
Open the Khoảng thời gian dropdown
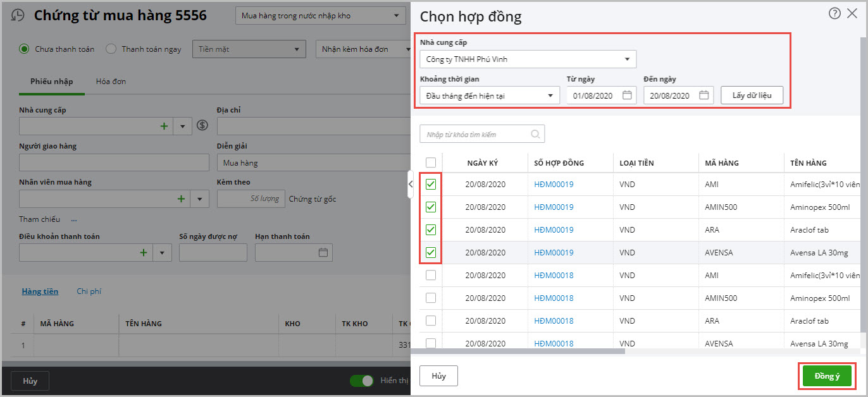point(550,96)
